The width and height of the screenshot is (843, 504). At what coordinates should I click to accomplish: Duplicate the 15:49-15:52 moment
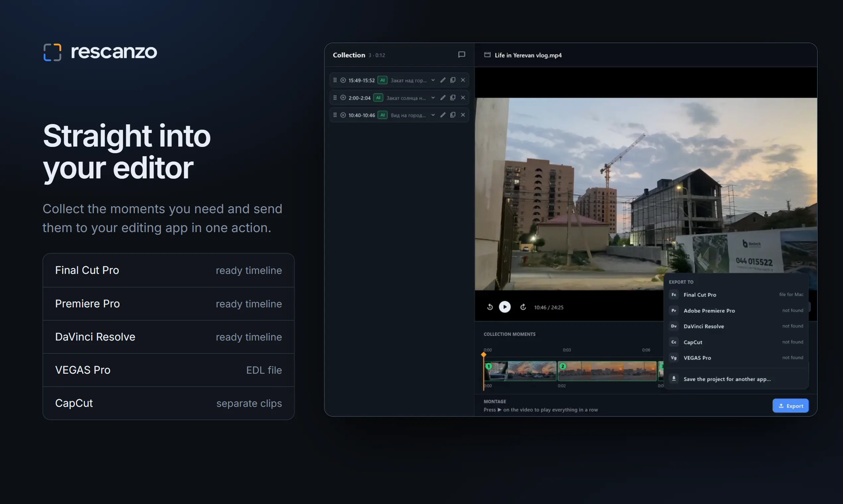coord(453,80)
